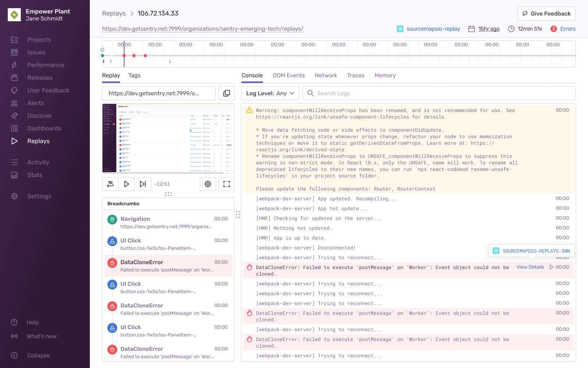This screenshot has width=588, height=368.
Task: Click the third red error marker on timeline
Action: tap(145, 56)
